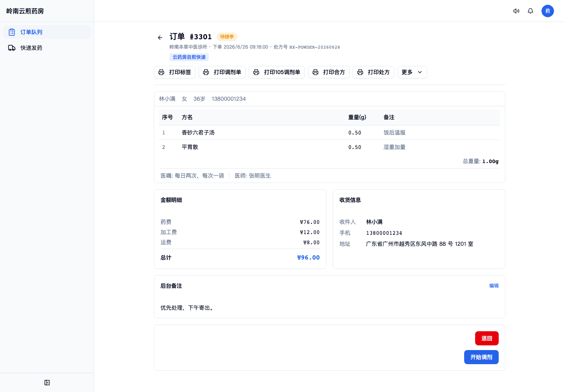Select the 平胃散 row name

pos(190,147)
